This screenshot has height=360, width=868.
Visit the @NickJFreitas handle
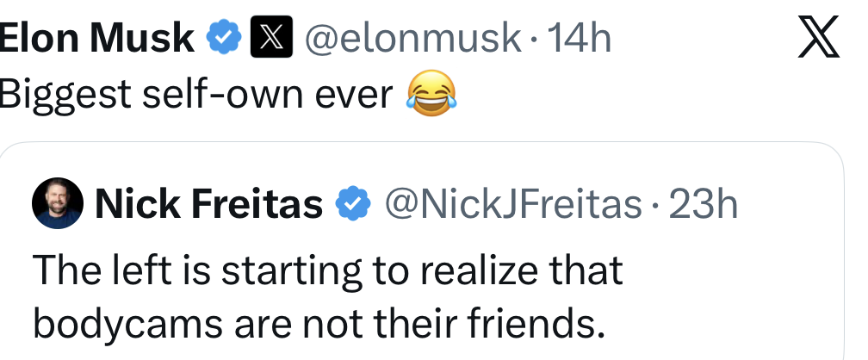pos(512,204)
